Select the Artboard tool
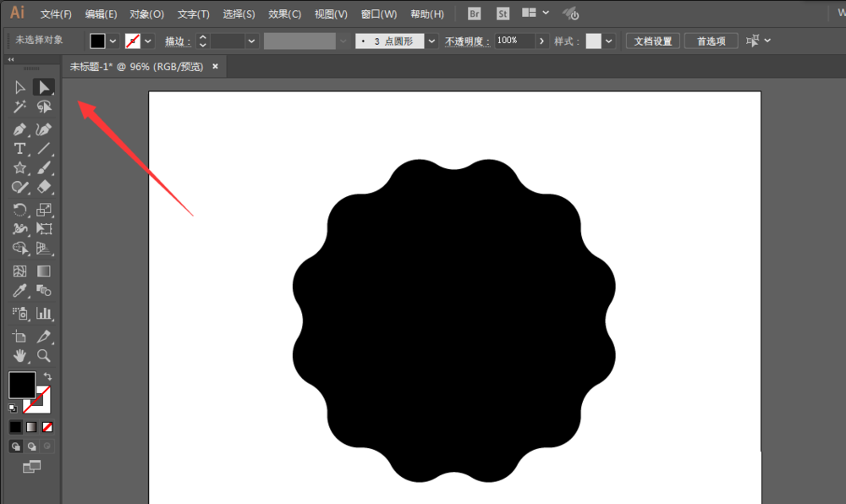The width and height of the screenshot is (846, 504). (19, 337)
